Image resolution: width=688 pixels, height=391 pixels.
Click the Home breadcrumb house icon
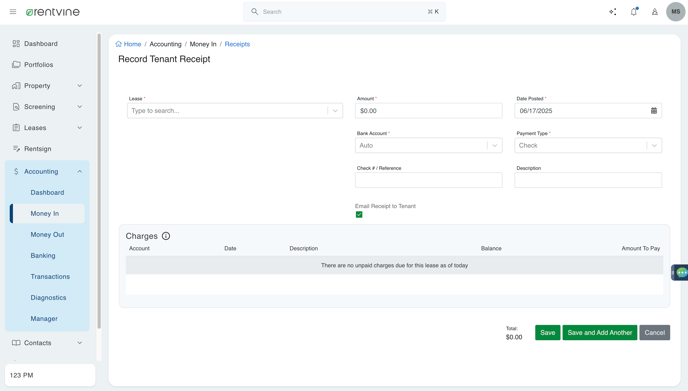click(118, 44)
